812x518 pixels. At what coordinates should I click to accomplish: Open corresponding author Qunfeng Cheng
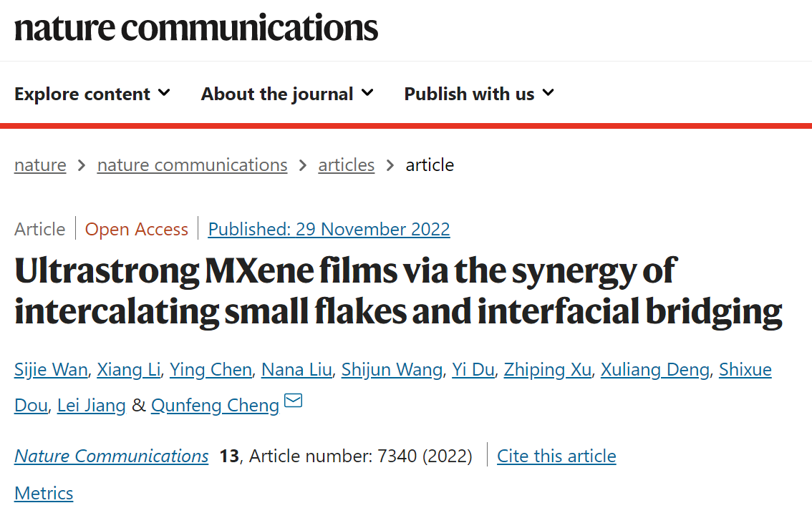click(x=215, y=406)
